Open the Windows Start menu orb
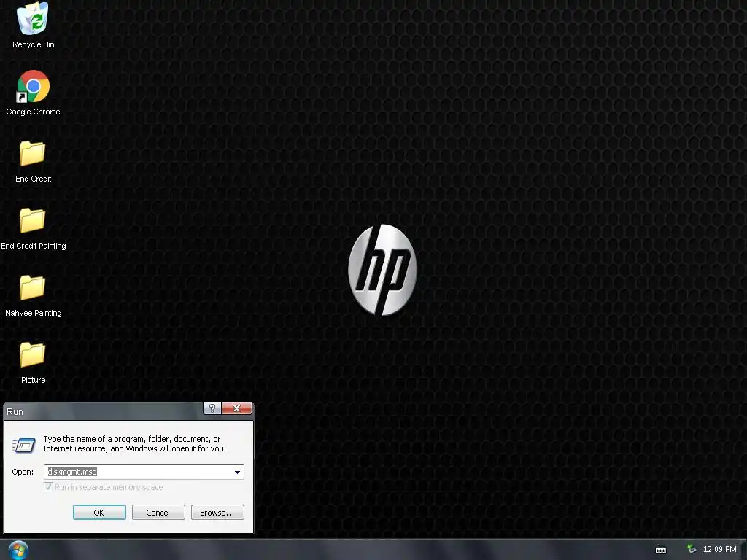Viewport: 747px width, 560px height. [18, 550]
